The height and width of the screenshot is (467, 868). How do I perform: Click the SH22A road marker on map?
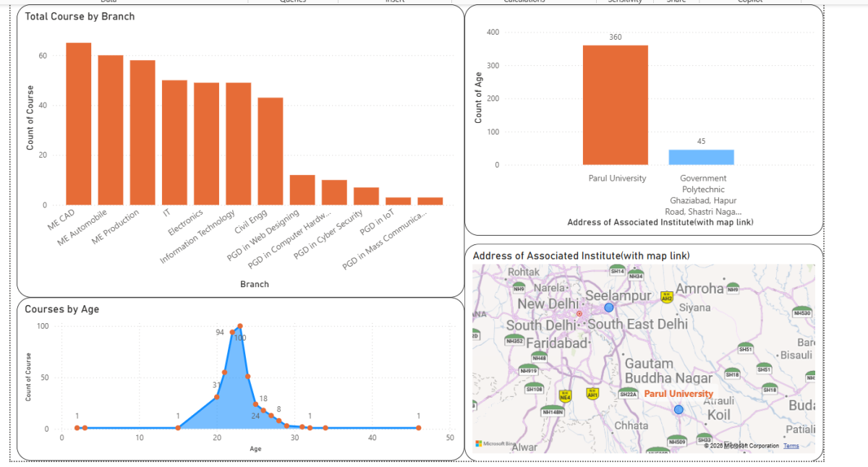click(x=629, y=394)
